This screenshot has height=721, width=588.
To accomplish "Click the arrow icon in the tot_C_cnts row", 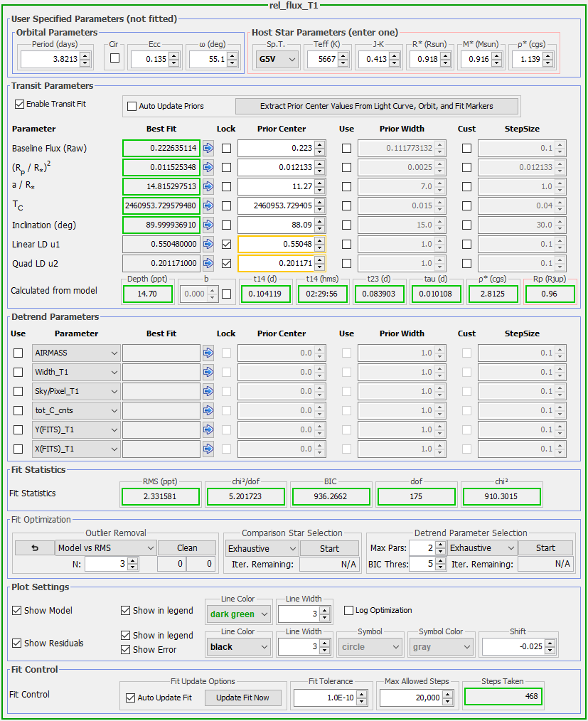I will pyautogui.click(x=208, y=410).
